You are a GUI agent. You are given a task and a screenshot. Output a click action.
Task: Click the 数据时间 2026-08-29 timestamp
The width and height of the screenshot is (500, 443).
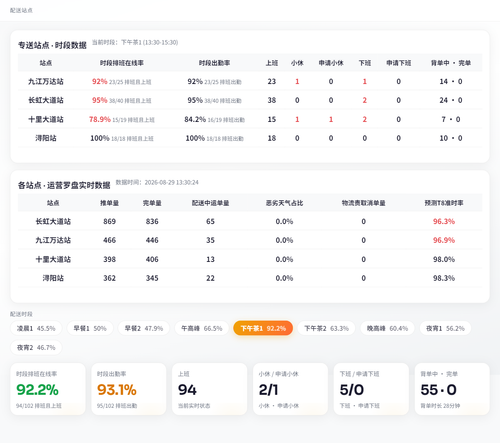pyautogui.click(x=157, y=182)
